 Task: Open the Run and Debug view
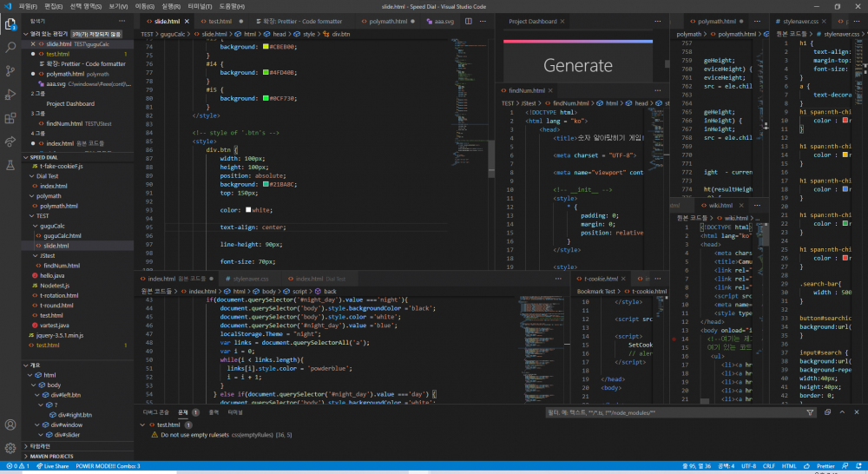[x=10, y=95]
